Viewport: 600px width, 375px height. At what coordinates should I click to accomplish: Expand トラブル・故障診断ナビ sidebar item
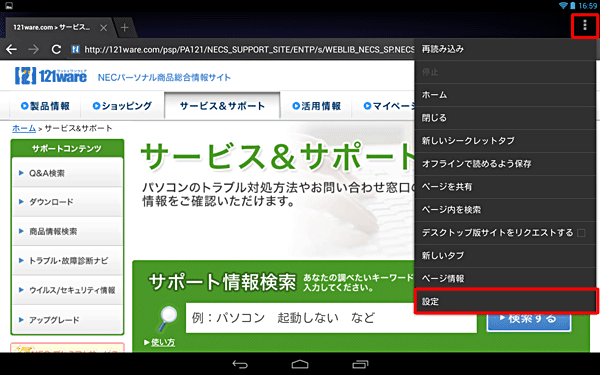click(67, 261)
